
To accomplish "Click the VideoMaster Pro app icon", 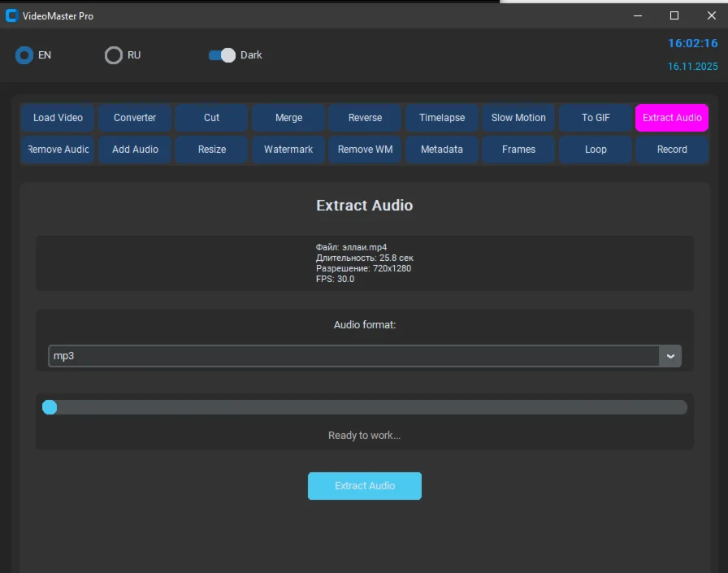I will [11, 15].
